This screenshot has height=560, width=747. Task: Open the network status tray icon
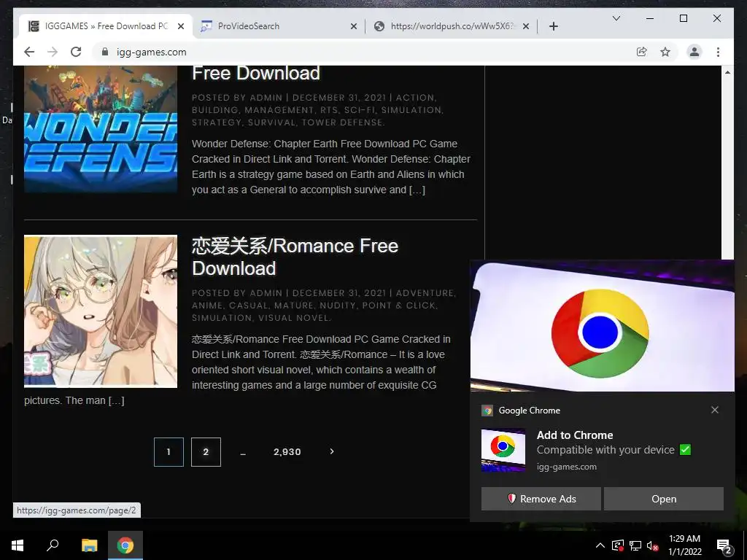pos(635,545)
